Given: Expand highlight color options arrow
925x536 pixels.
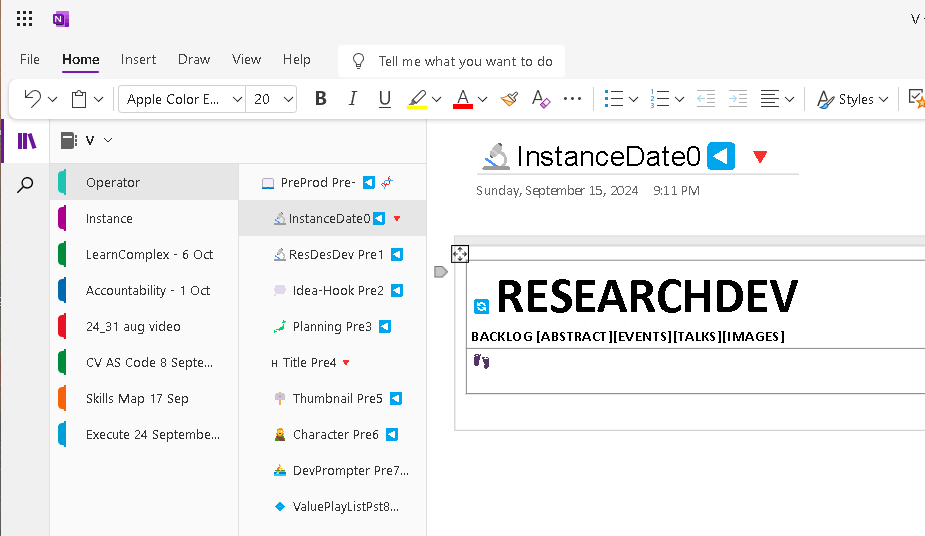Looking at the screenshot, I should tap(437, 99).
